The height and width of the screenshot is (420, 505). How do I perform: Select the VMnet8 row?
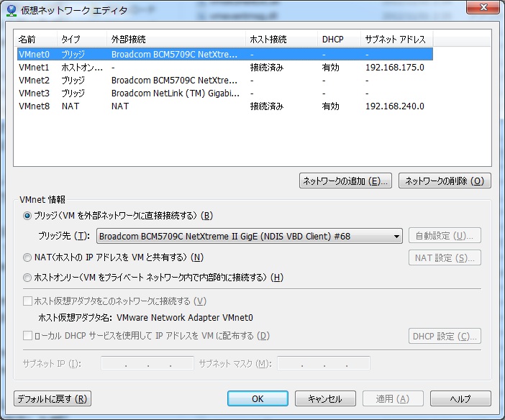(x=224, y=106)
